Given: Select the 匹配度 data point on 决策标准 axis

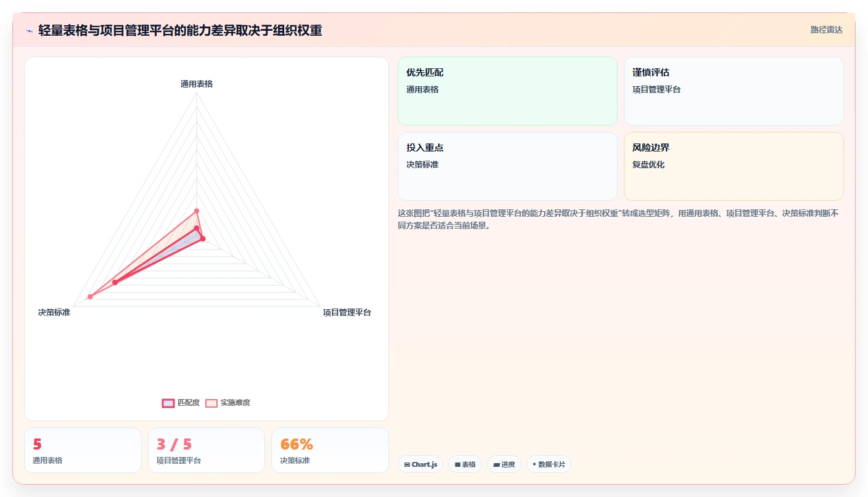Looking at the screenshot, I should point(115,282).
